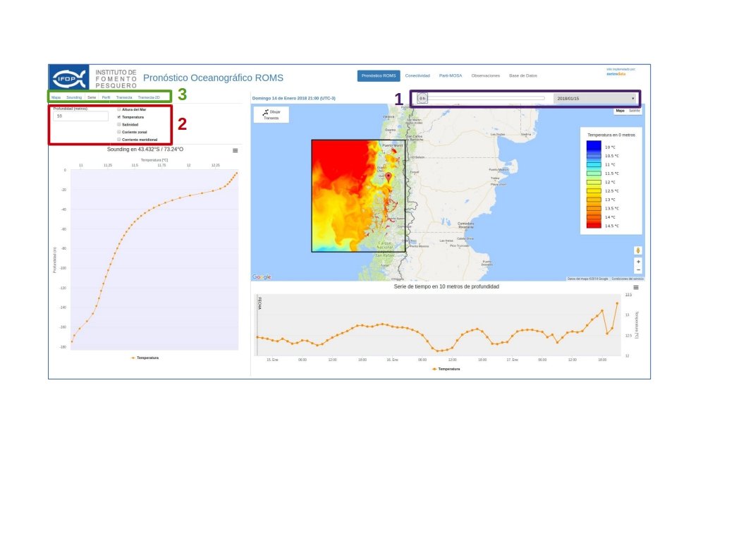746x560 pixels.
Task: Click the forecast hour slider track
Action: click(487, 98)
